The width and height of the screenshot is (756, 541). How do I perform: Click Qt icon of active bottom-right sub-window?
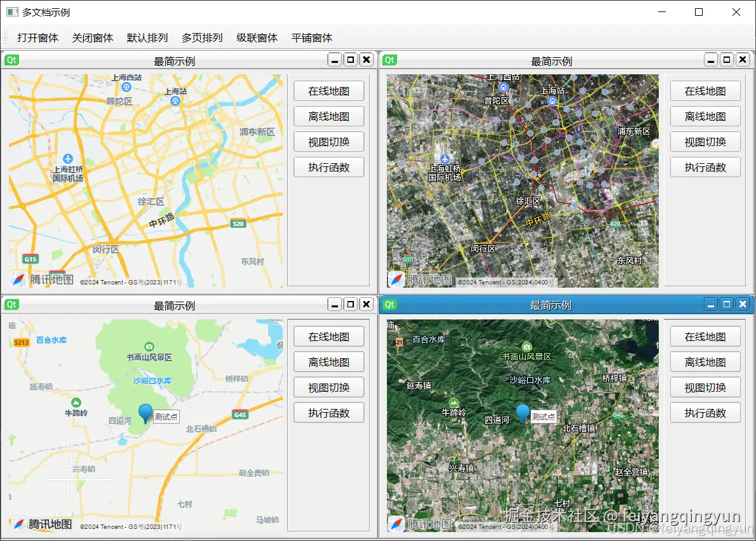(x=389, y=304)
